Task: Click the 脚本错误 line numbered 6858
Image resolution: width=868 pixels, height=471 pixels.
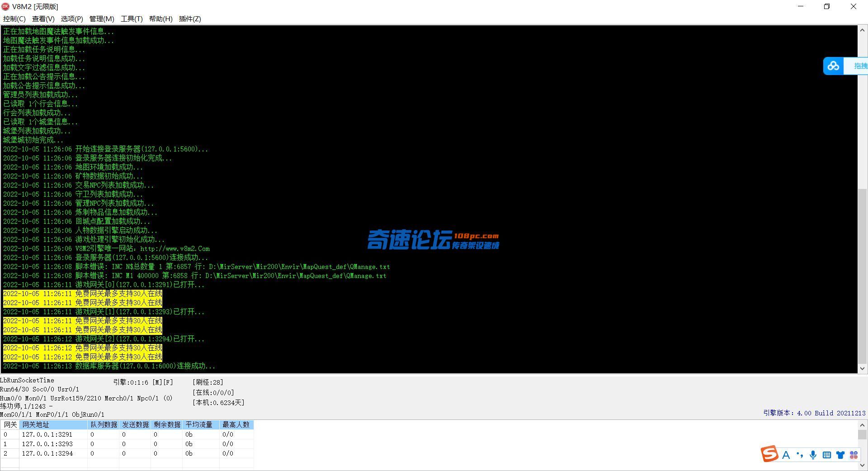Action: pos(194,276)
